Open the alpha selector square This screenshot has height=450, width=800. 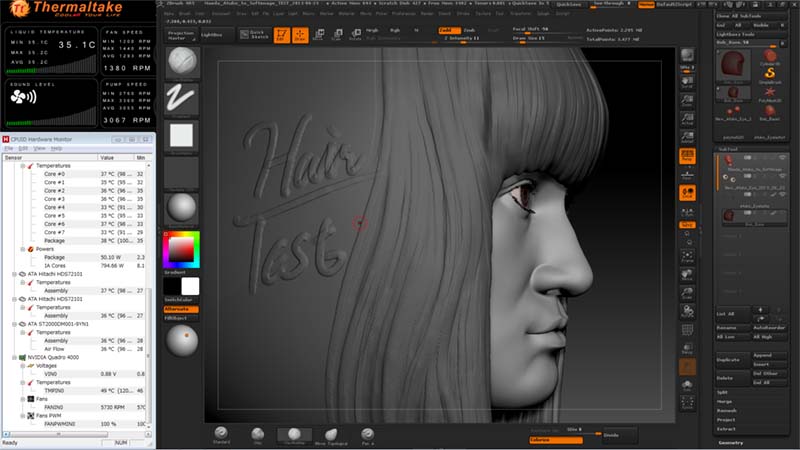182,135
